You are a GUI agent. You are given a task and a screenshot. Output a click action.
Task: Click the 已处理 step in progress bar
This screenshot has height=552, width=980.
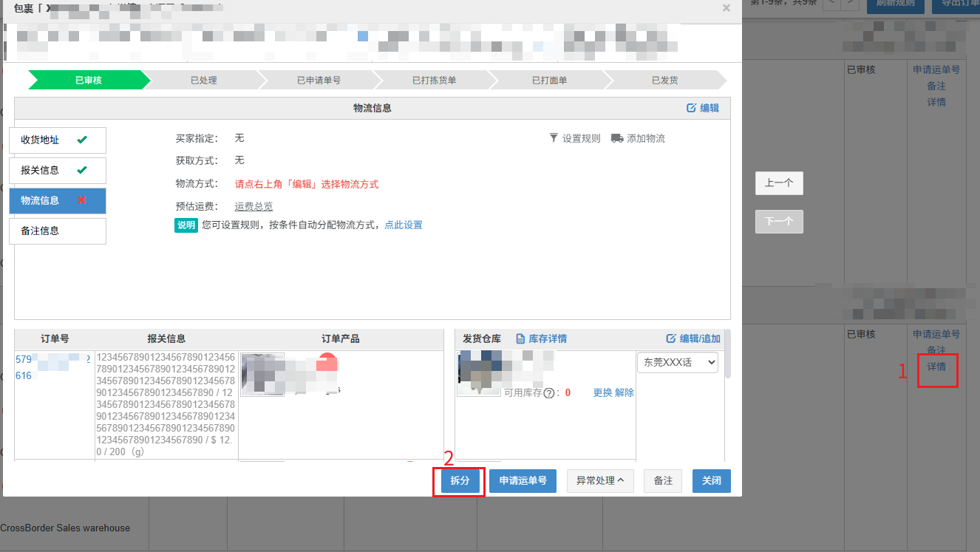pyautogui.click(x=203, y=80)
